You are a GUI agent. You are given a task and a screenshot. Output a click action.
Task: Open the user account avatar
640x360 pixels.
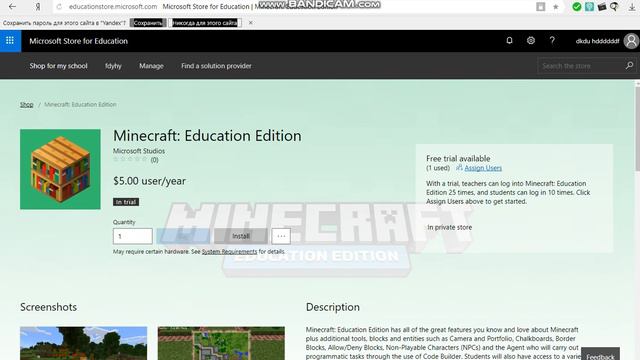[x=631, y=41]
